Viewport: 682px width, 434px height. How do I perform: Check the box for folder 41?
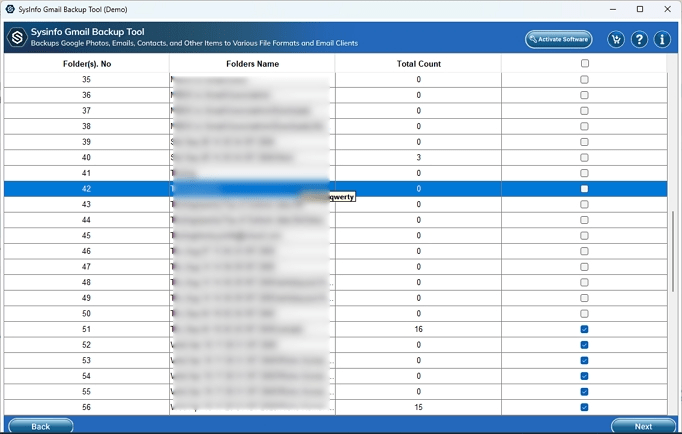coord(584,173)
